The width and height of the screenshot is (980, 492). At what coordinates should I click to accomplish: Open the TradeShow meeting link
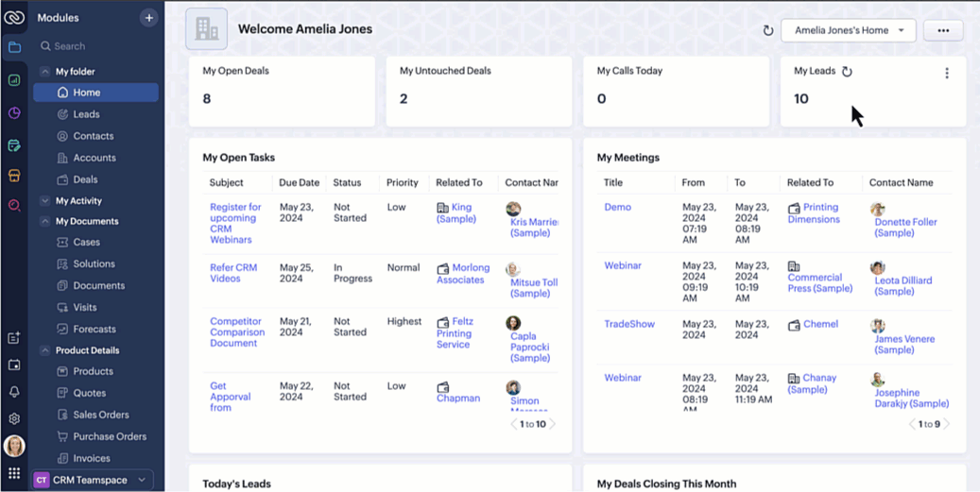[629, 324]
